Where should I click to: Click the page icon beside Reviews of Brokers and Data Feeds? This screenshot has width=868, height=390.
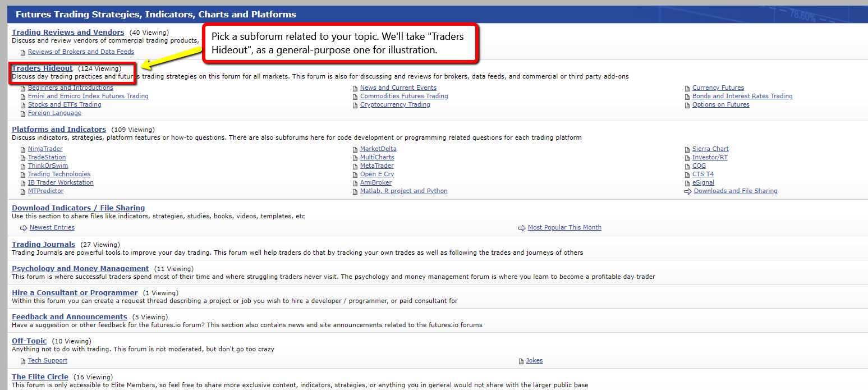point(23,52)
